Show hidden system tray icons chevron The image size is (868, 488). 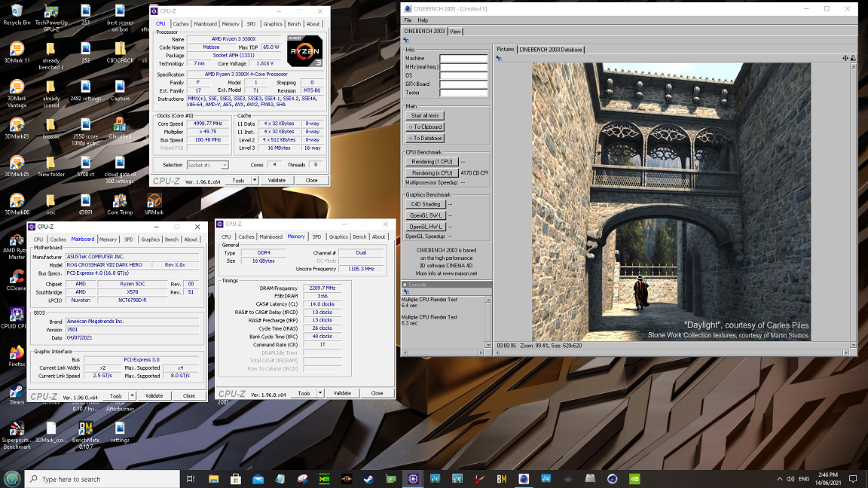click(x=779, y=479)
